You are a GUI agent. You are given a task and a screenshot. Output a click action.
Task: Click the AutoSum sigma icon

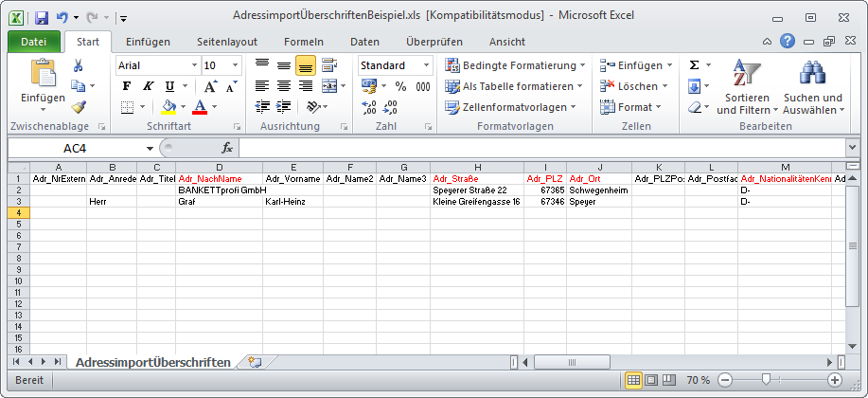[694, 65]
